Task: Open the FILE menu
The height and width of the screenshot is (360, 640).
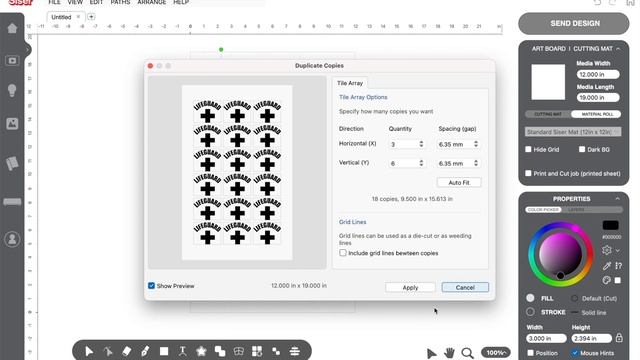Action: tap(54, 2)
